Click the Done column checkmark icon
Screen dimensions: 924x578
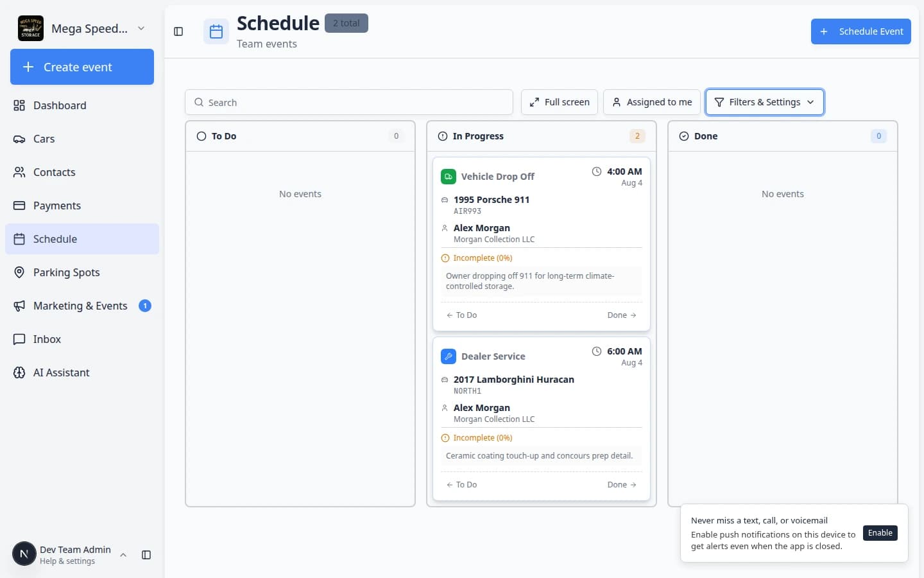pyautogui.click(x=684, y=136)
